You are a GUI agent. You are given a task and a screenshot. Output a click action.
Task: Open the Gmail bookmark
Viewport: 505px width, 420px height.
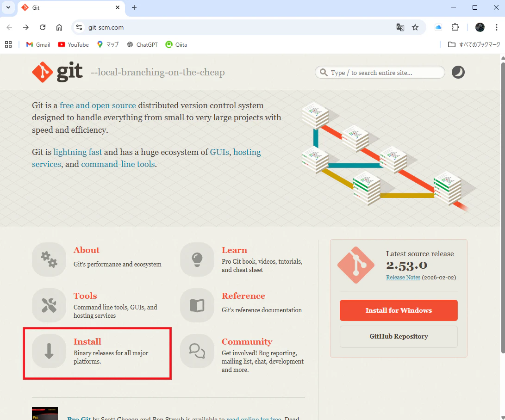pos(38,44)
